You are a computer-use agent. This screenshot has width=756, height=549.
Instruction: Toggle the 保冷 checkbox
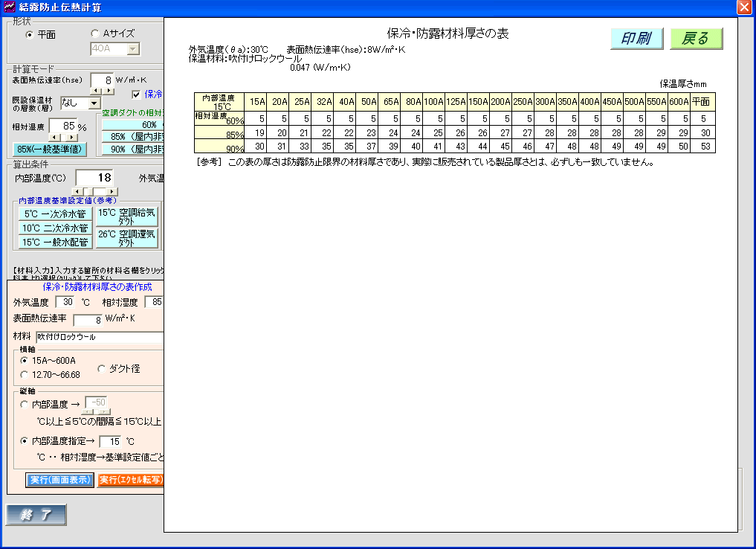pyautogui.click(x=136, y=94)
